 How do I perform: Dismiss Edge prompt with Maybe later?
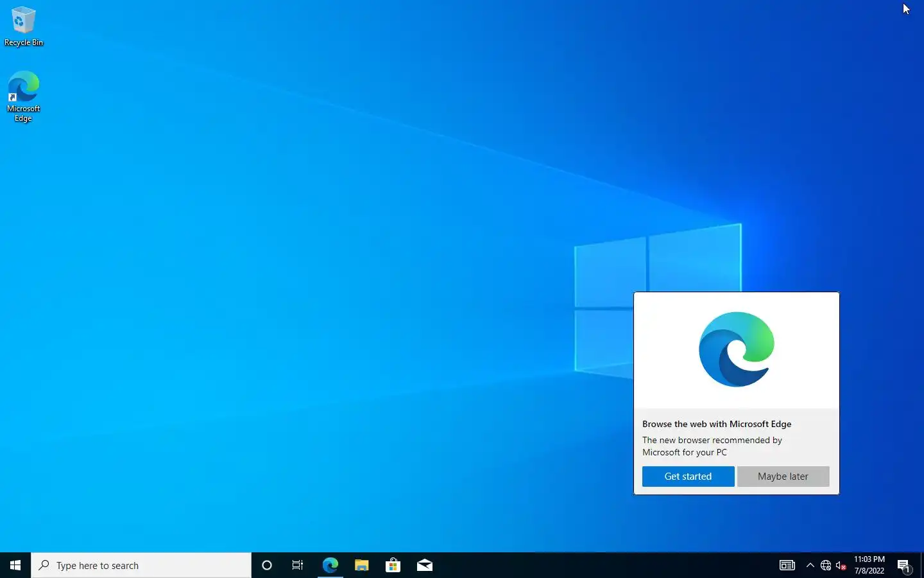pyautogui.click(x=783, y=477)
